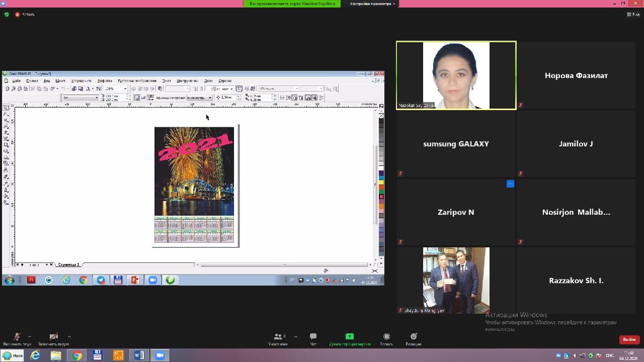Open zoom level dropdown in CorelDRAW toolbar
Image resolution: width=644 pixels, height=362 pixels.
pos(125,88)
